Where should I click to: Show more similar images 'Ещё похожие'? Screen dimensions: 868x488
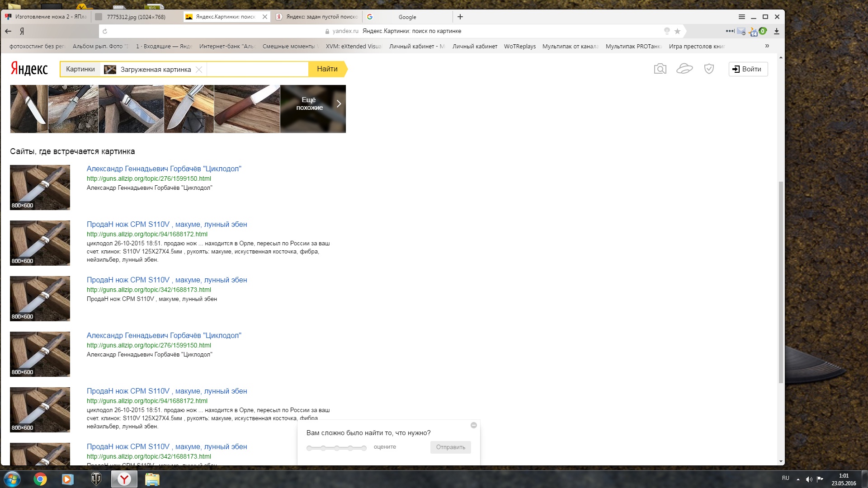pyautogui.click(x=313, y=109)
